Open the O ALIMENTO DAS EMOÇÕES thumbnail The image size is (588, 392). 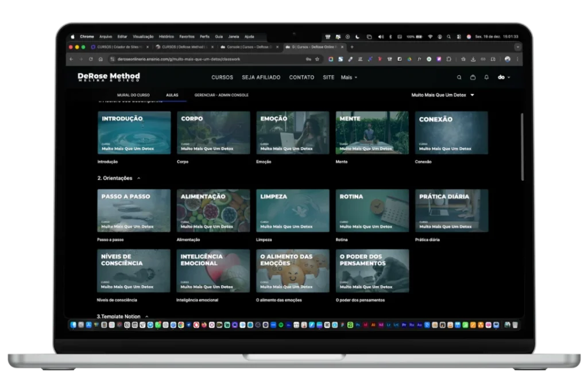[x=292, y=271]
